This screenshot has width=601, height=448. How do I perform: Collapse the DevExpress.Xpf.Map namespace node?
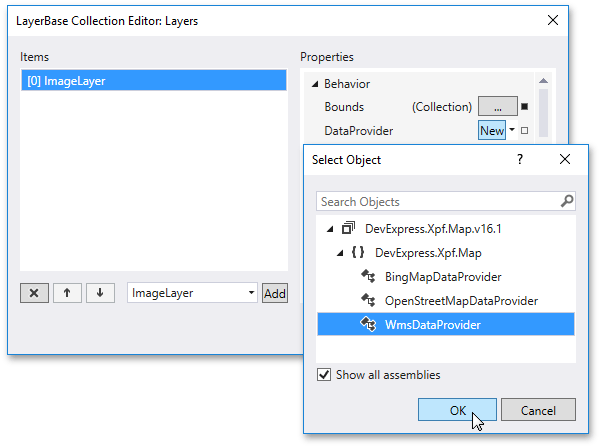click(340, 253)
